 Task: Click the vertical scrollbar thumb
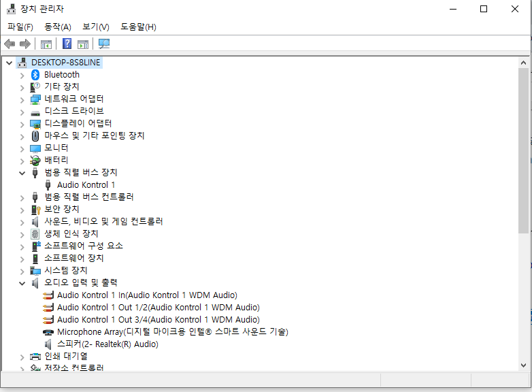[523, 150]
